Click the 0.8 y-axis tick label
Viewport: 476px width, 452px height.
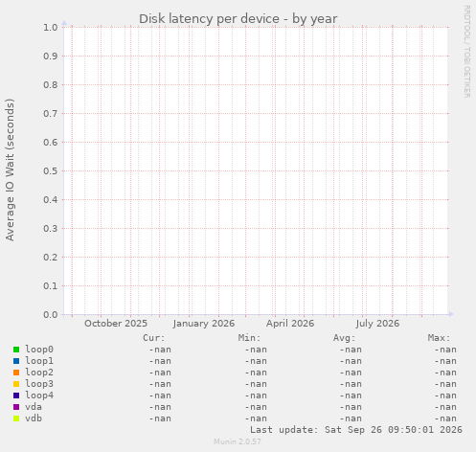pos(51,85)
